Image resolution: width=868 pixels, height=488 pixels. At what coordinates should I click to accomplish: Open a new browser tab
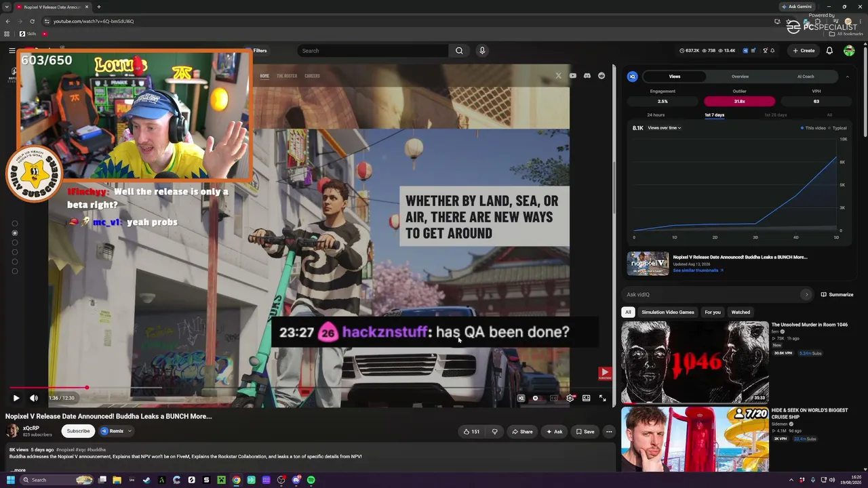click(x=99, y=7)
